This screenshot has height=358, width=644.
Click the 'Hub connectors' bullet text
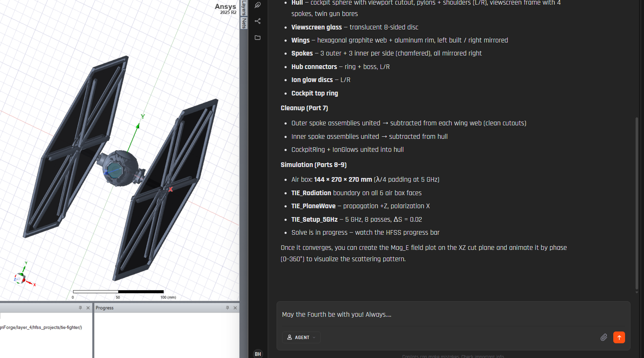tap(314, 67)
